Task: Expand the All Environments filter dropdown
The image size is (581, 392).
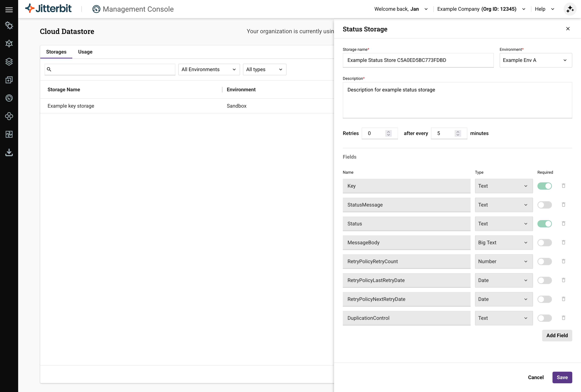Action: click(x=209, y=70)
